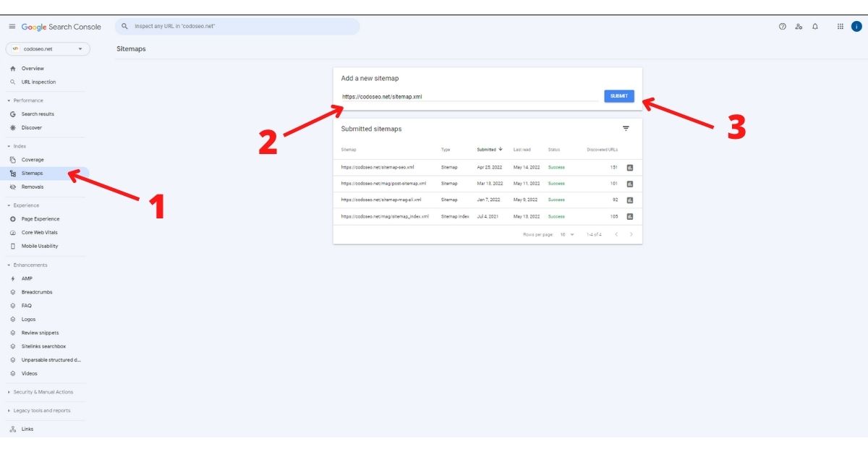Expand Security & Manual Actions section
The height and width of the screenshot is (470, 868).
40,392
